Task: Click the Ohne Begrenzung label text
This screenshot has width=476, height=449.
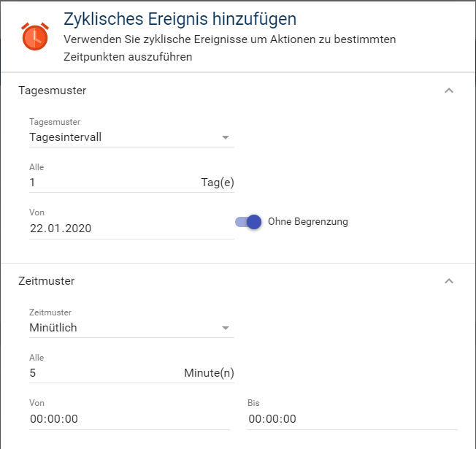Action: [308, 222]
